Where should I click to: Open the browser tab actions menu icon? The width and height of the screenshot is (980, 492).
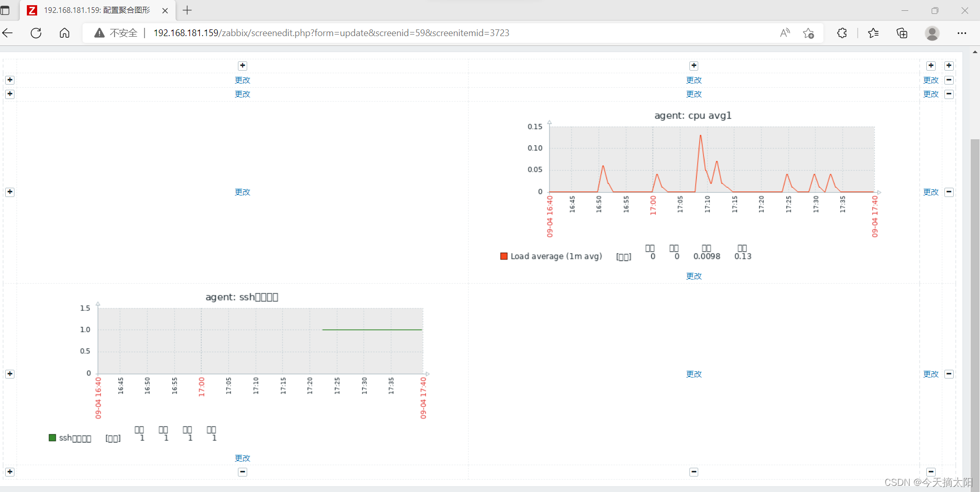[x=5, y=10]
